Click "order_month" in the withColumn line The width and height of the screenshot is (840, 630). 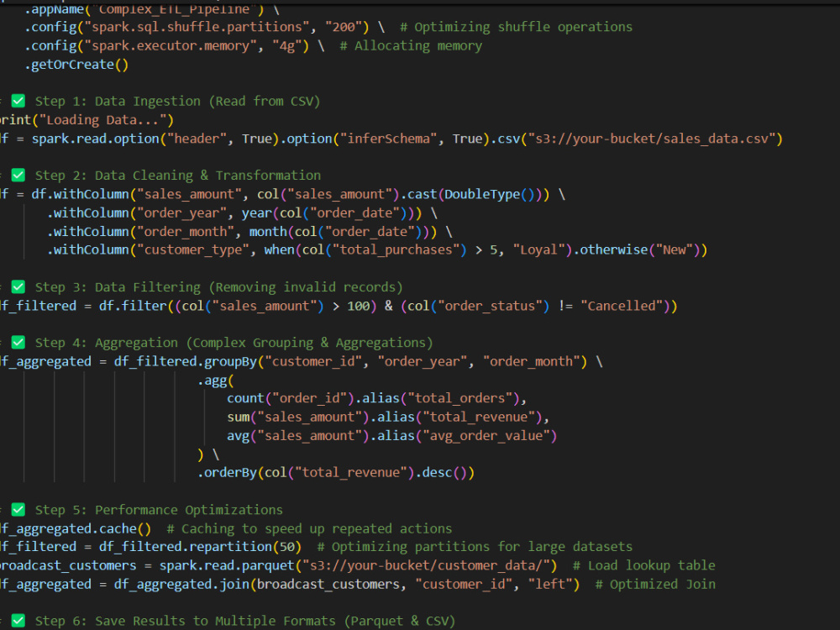[x=186, y=232]
